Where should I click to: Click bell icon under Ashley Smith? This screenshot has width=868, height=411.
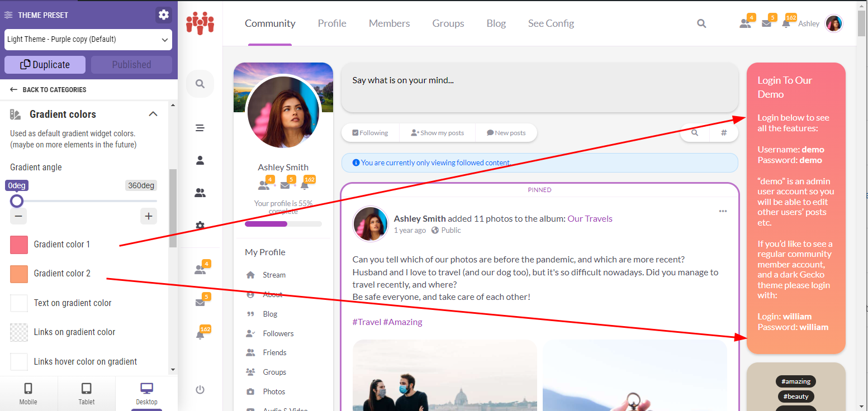coord(305,185)
